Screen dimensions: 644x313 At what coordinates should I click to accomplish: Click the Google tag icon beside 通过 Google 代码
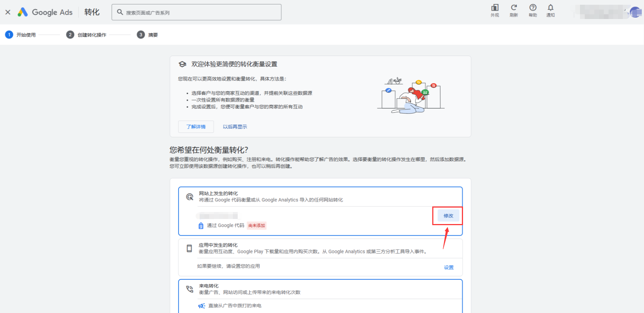[201, 226]
